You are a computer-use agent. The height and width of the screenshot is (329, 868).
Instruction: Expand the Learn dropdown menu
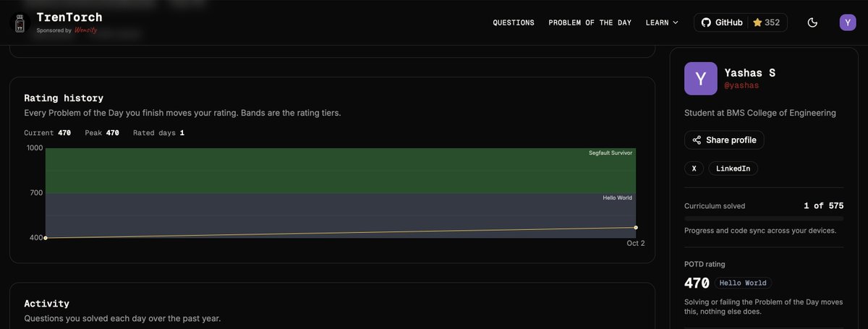click(x=662, y=22)
